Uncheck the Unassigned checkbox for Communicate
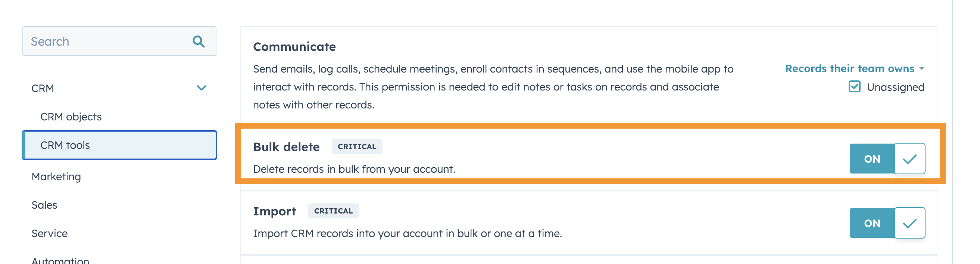 pyautogui.click(x=855, y=87)
